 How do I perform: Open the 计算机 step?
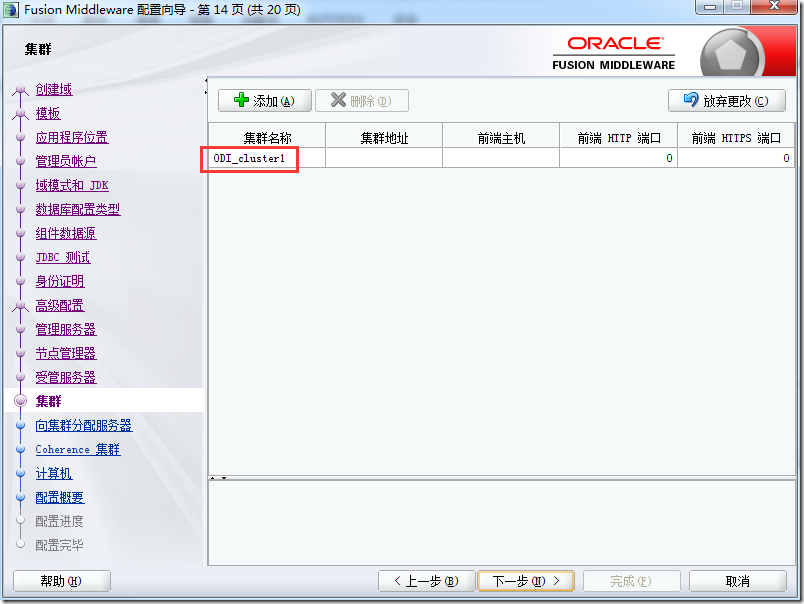pyautogui.click(x=54, y=474)
